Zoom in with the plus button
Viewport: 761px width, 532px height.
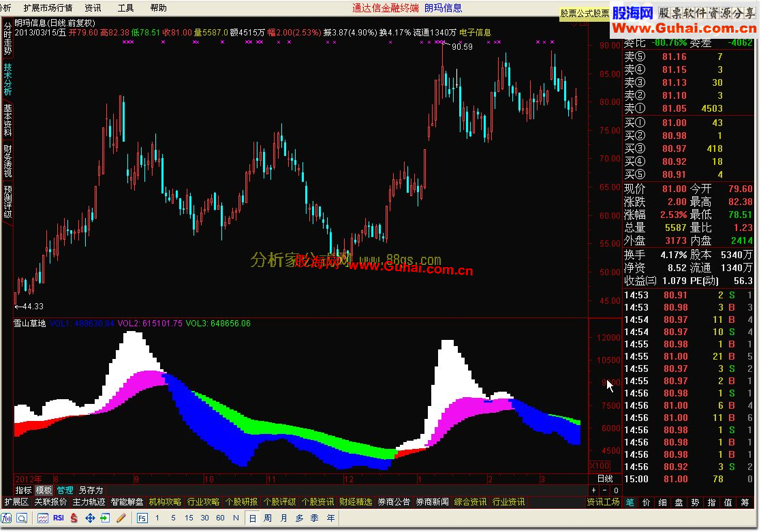click(x=594, y=490)
